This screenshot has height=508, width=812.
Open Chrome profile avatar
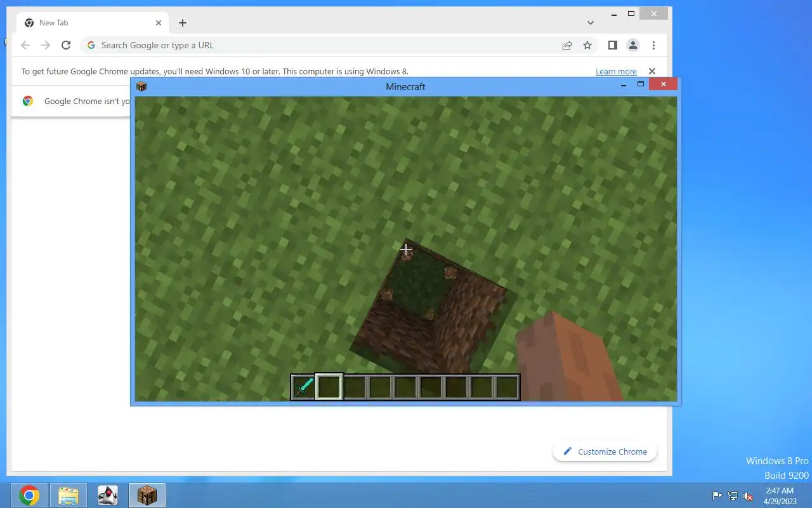pyautogui.click(x=633, y=45)
